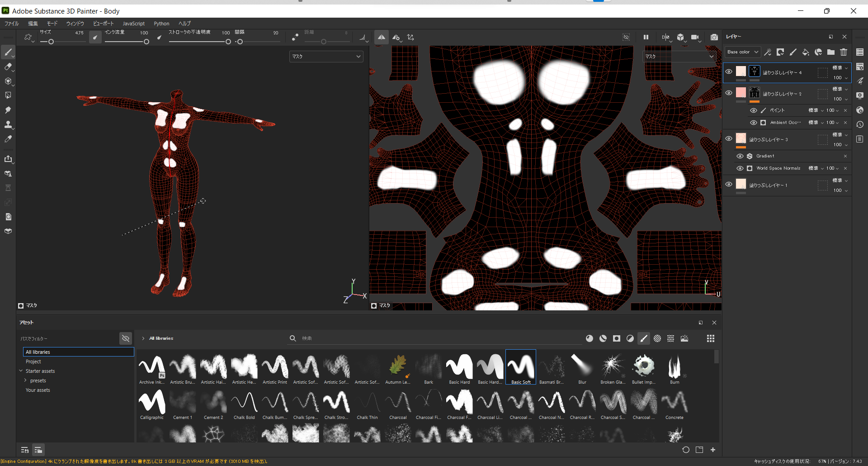Expand the presets folder in asset tree
This screenshot has width=868, height=466.
25,380
